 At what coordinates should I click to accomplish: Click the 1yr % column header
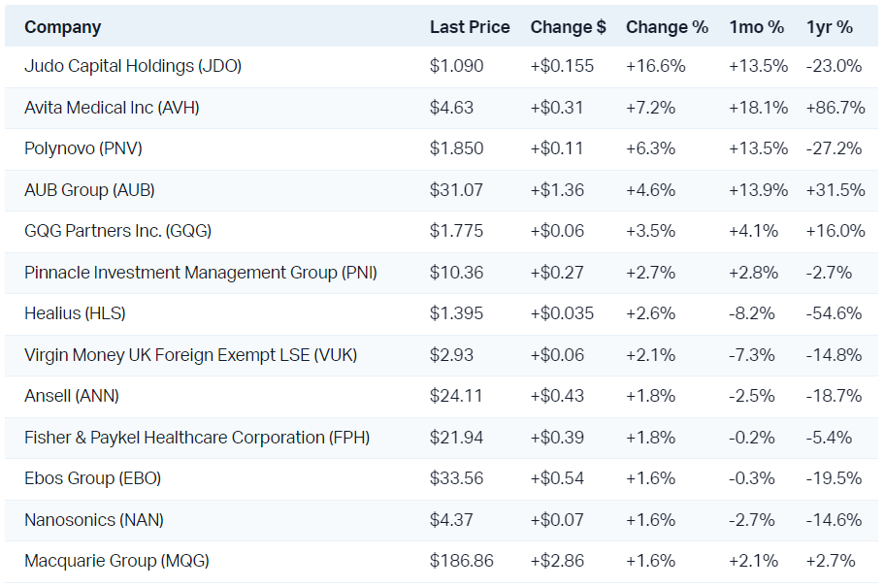[829, 27]
